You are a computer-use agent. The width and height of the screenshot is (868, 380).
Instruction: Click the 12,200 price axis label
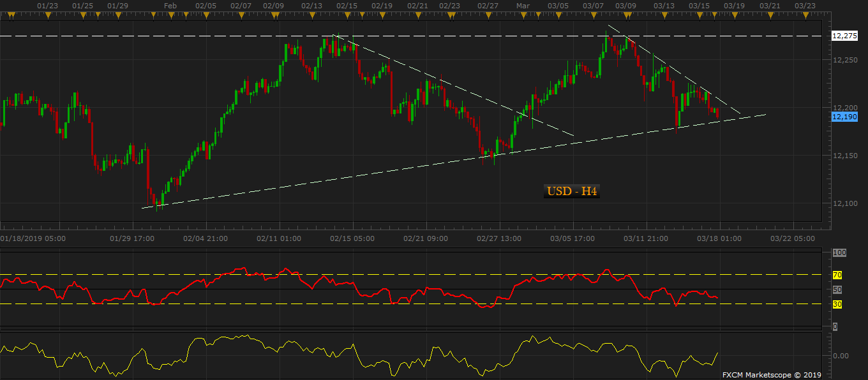click(844, 108)
